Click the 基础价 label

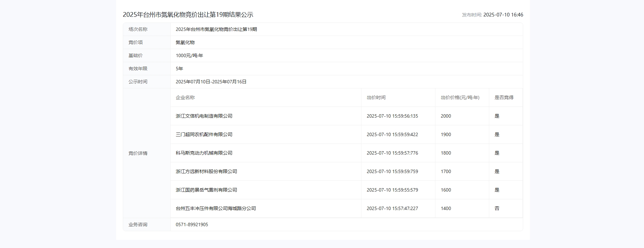(136, 55)
